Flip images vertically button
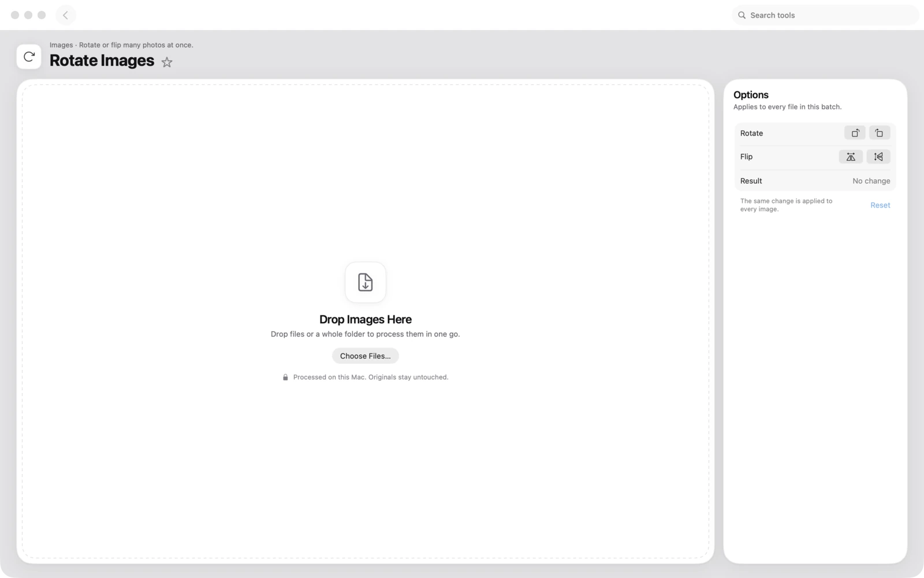The height and width of the screenshot is (578, 924). click(878, 157)
